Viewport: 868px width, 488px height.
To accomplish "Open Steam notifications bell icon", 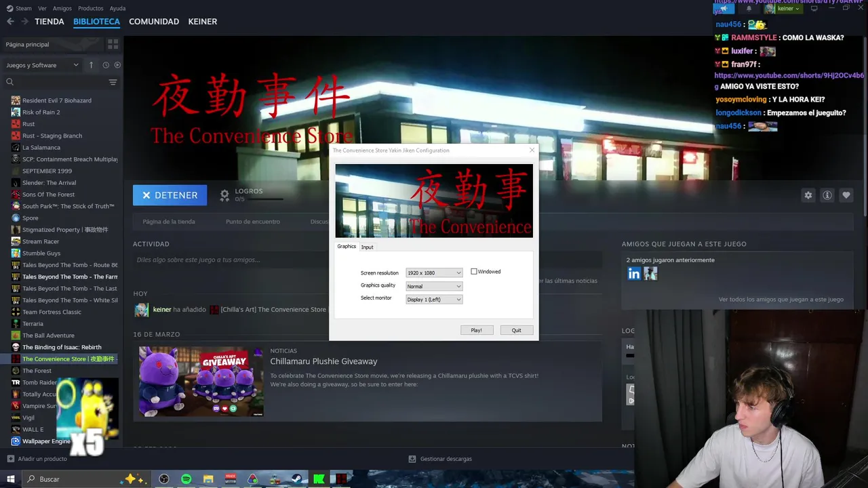I will [749, 9].
